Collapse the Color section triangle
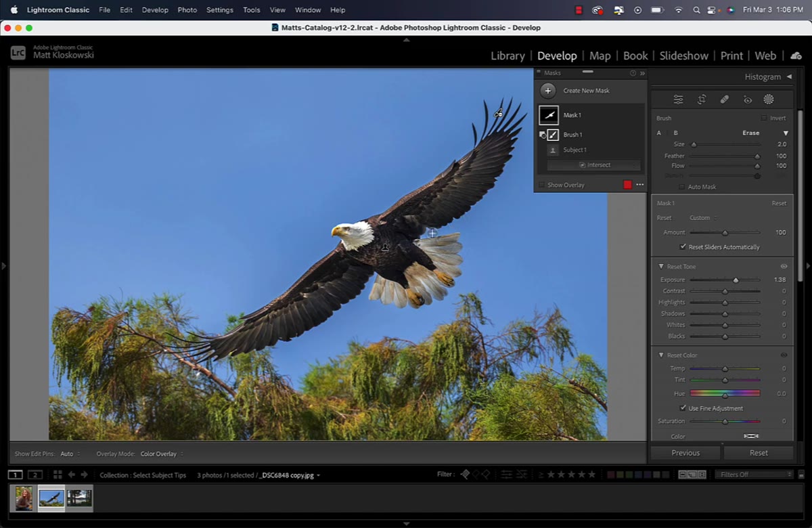Viewport: 812px width, 528px height. click(661, 355)
